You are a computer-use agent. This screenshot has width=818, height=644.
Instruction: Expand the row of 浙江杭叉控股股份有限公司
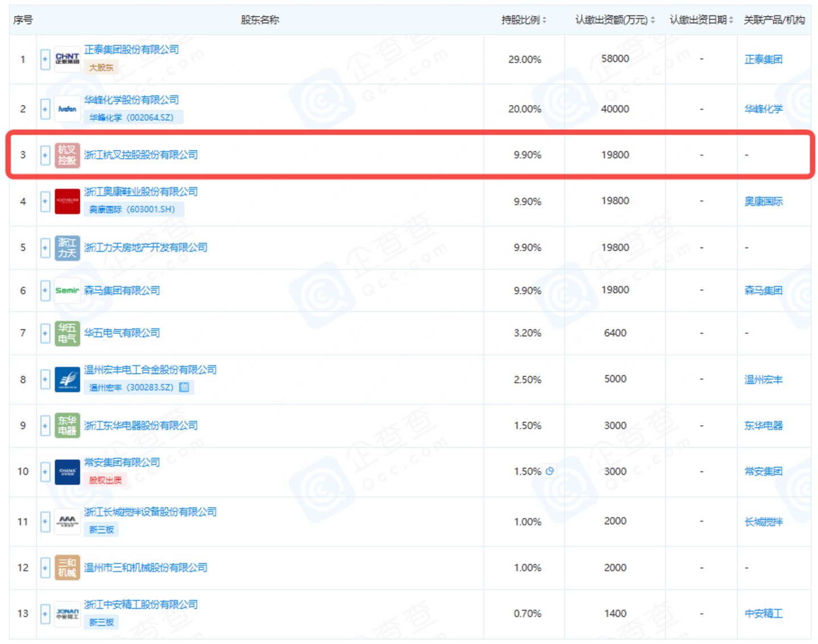pos(45,155)
